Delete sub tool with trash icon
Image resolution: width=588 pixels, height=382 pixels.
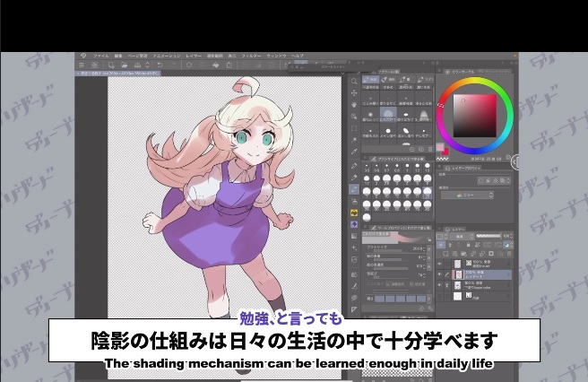pos(430,150)
